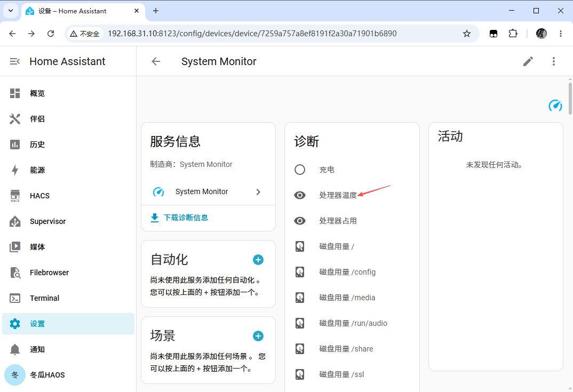This screenshot has width=573, height=392.
Task: Open the 充电 diagnostic entity
Action: [x=352, y=170]
